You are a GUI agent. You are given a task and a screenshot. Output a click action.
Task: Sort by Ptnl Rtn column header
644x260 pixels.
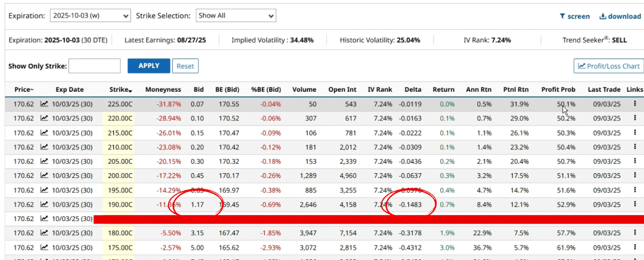click(x=516, y=89)
